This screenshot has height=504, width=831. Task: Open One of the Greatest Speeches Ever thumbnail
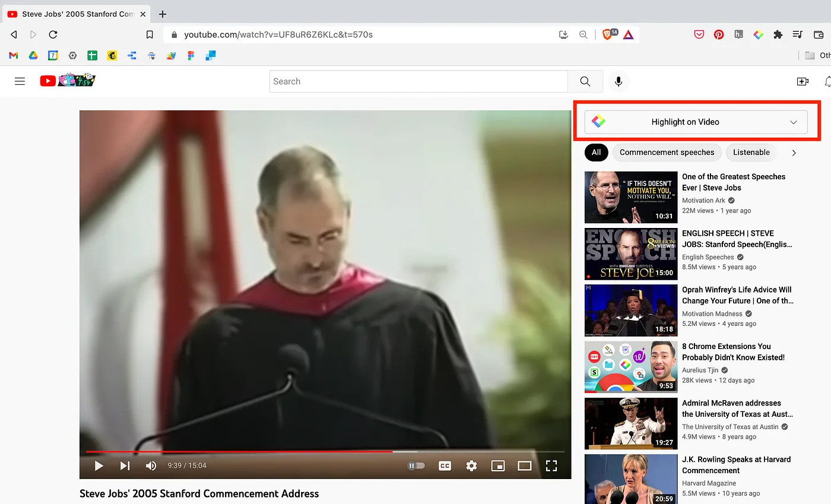pos(631,197)
